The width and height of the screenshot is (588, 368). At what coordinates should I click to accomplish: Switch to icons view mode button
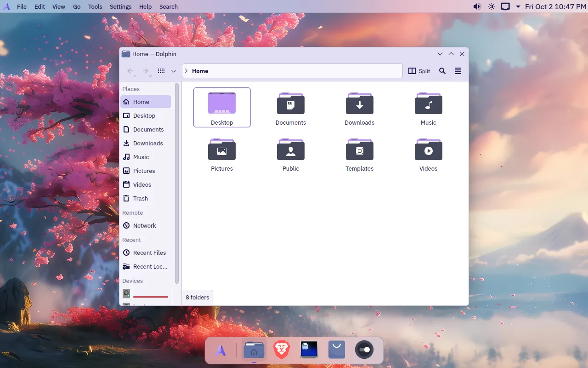[161, 71]
